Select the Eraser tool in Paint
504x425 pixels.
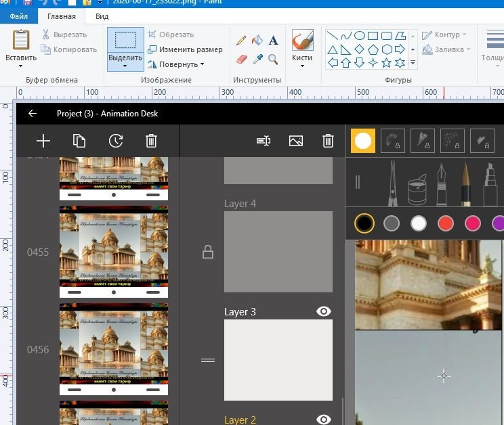click(241, 60)
